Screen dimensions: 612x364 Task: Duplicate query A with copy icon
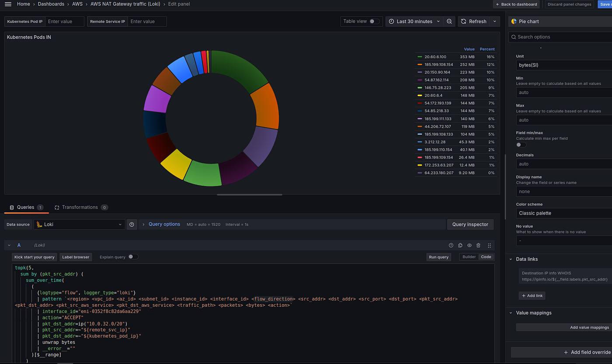click(x=460, y=246)
